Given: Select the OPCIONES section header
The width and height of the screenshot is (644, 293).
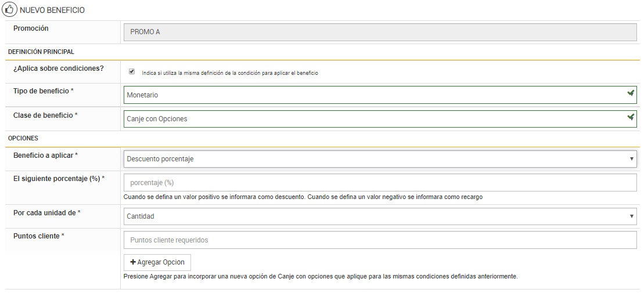Looking at the screenshot, I should (23, 139).
